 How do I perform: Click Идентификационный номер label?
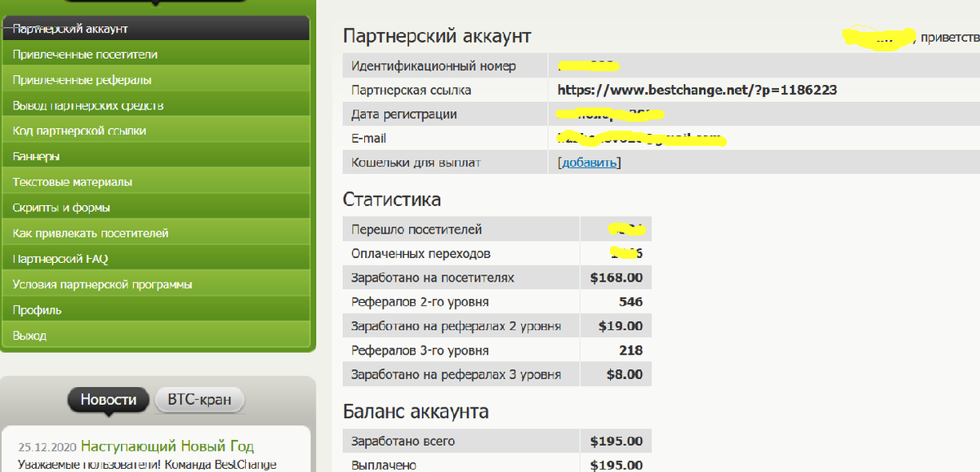coord(433,66)
